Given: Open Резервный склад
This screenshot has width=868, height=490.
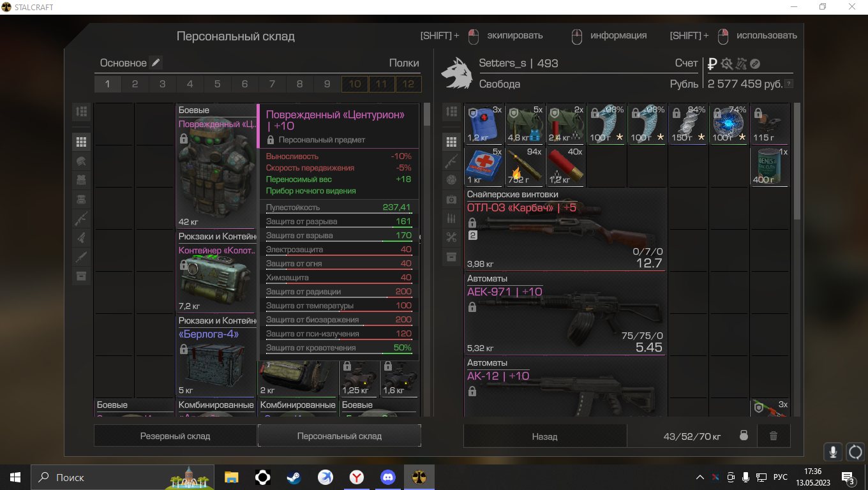Looking at the screenshot, I should (176, 436).
